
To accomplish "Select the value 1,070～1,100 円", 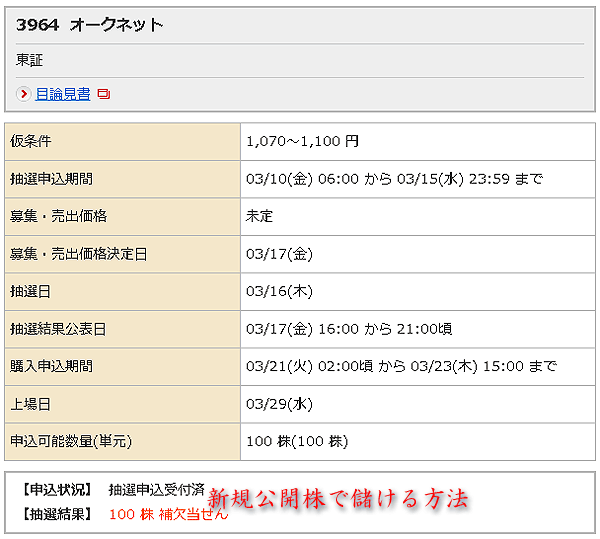I will click(302, 141).
